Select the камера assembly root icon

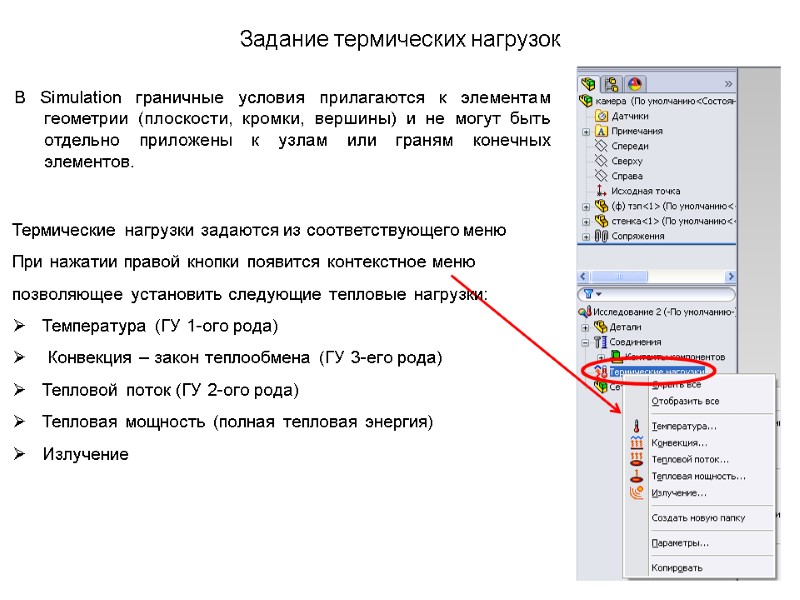[586, 101]
